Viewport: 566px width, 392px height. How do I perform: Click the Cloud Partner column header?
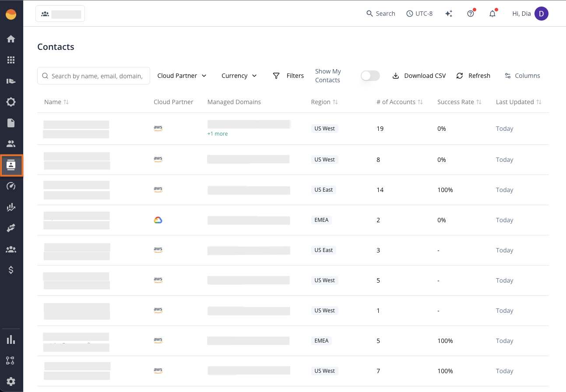point(173,102)
